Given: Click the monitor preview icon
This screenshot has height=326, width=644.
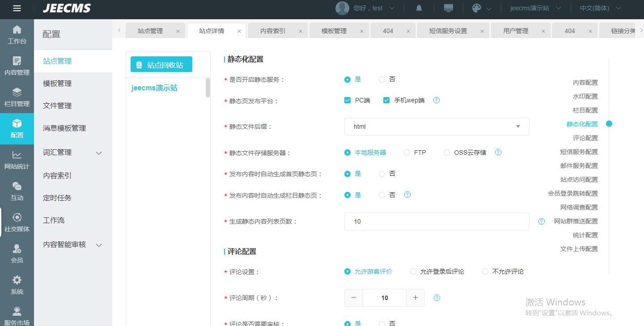Looking at the screenshot, I should click(448, 8).
